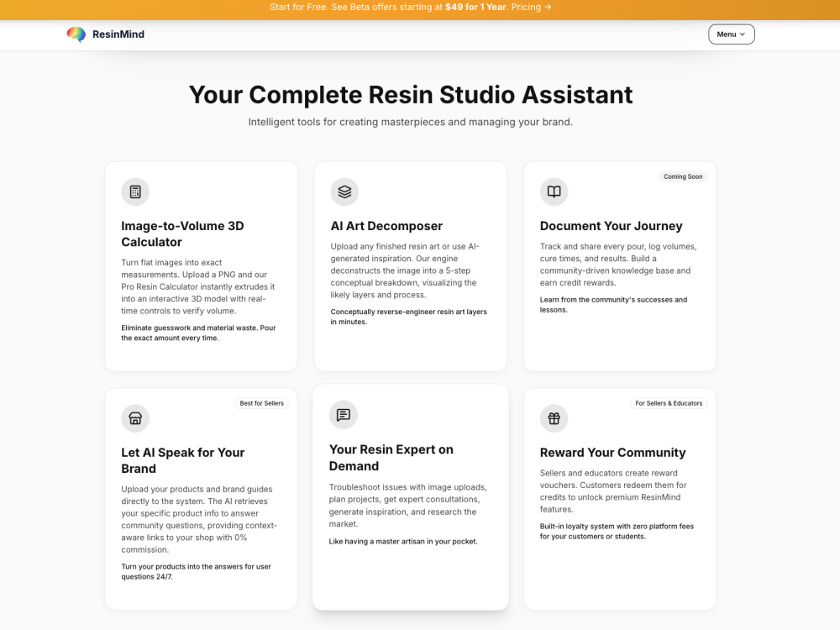This screenshot has width=840, height=630.
Task: Select the Image-to-Volume 3D Calculator heading
Action: pos(182,234)
